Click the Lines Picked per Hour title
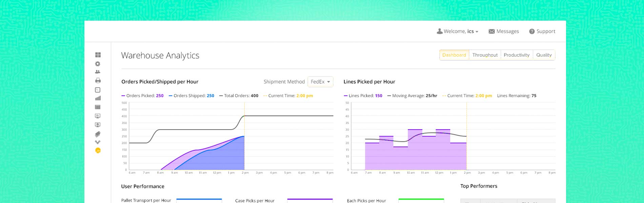 click(x=369, y=82)
